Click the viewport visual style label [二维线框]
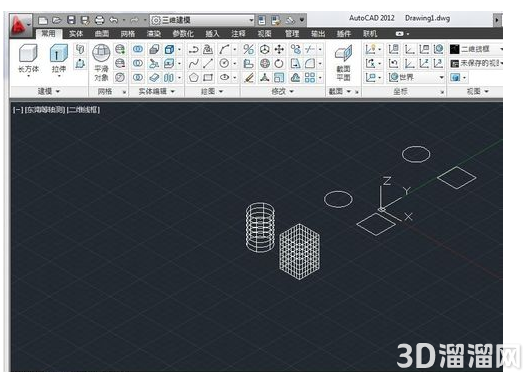The height and width of the screenshot is (372, 525). tap(83, 109)
